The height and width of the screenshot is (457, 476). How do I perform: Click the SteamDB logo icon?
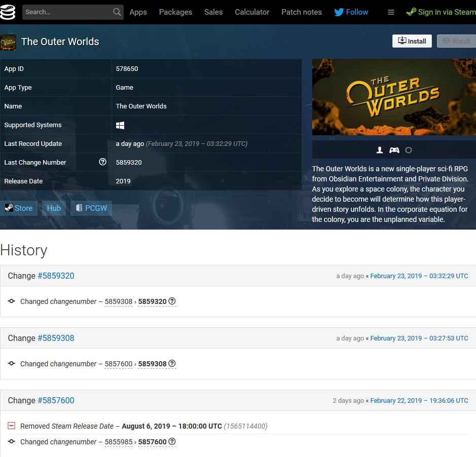tap(8, 12)
